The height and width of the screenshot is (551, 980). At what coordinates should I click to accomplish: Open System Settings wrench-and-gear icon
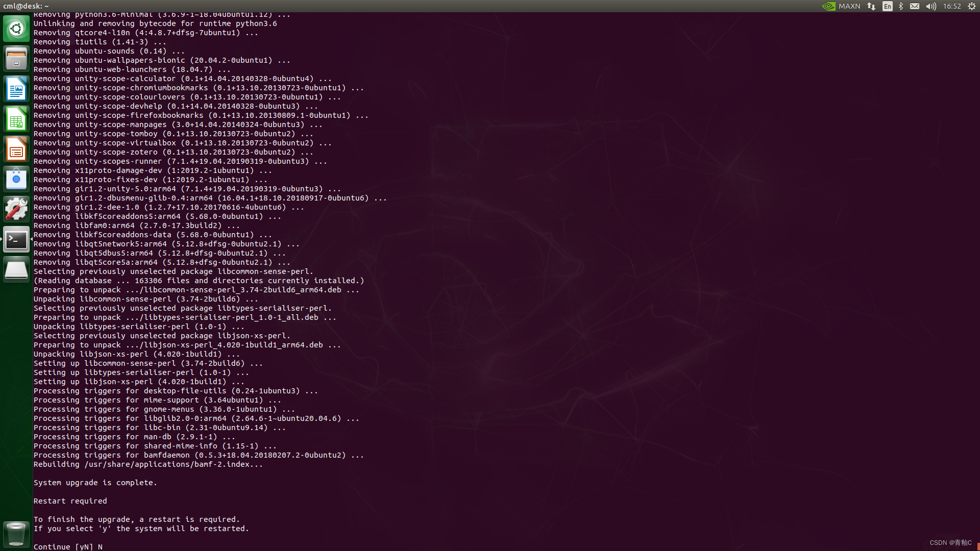tap(16, 209)
